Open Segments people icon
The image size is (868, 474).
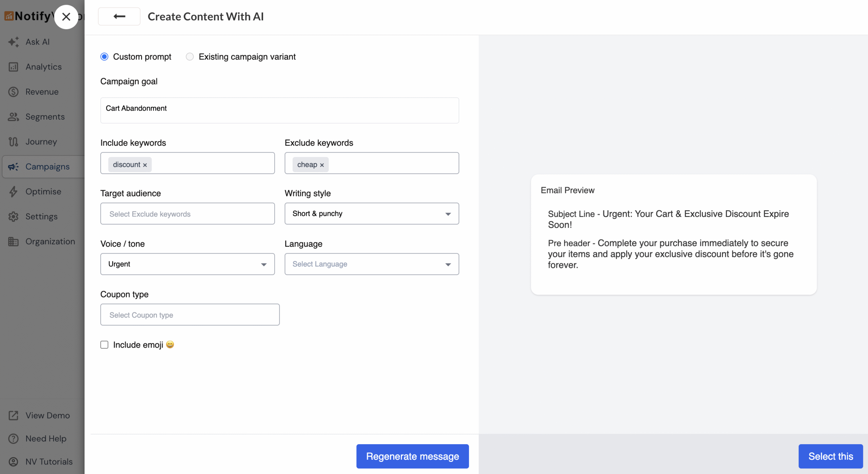pyautogui.click(x=14, y=117)
